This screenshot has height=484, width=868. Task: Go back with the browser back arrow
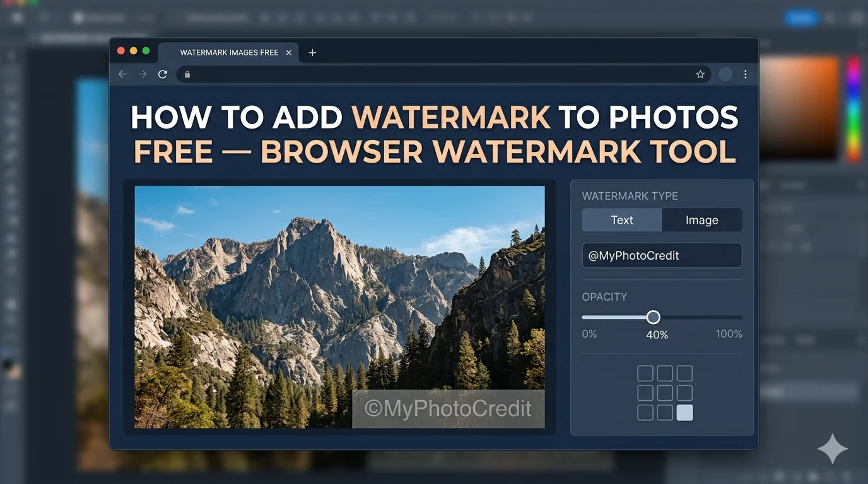(x=122, y=74)
